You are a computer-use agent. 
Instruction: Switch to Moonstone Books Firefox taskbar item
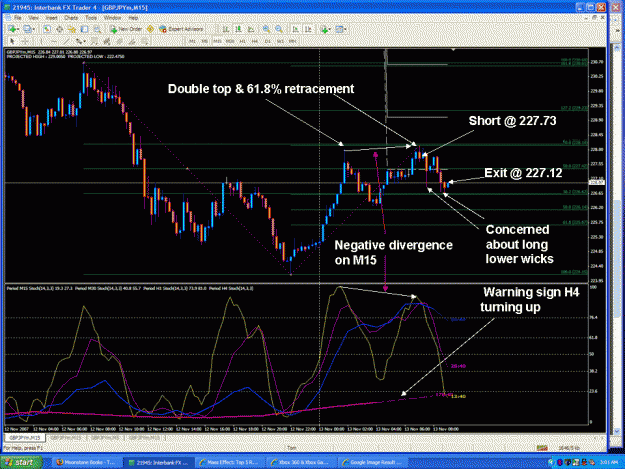(86, 462)
